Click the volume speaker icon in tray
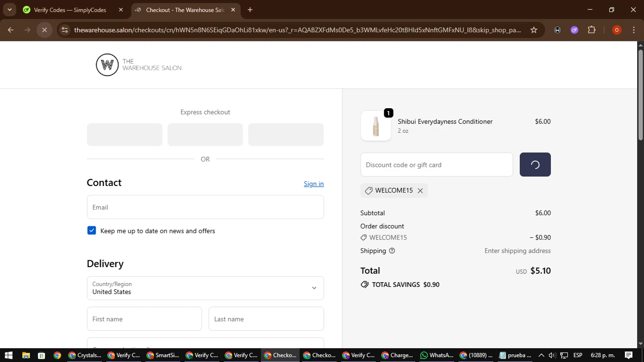The width and height of the screenshot is (644, 362). click(553, 355)
